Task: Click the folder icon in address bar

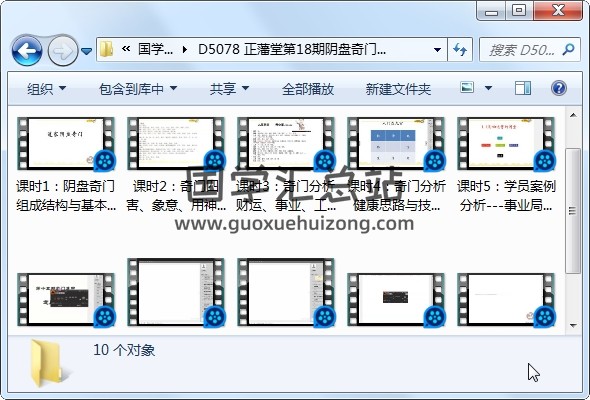Action: pos(107,49)
